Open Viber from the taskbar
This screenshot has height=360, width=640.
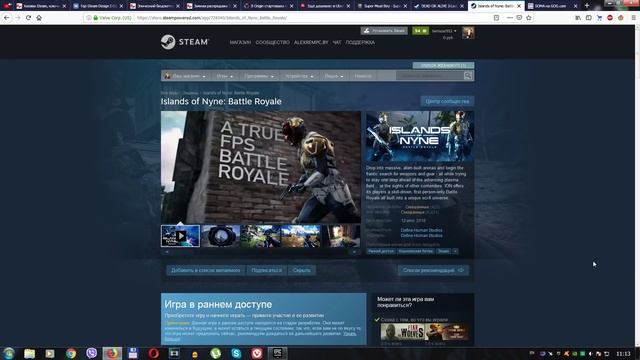tap(91, 353)
